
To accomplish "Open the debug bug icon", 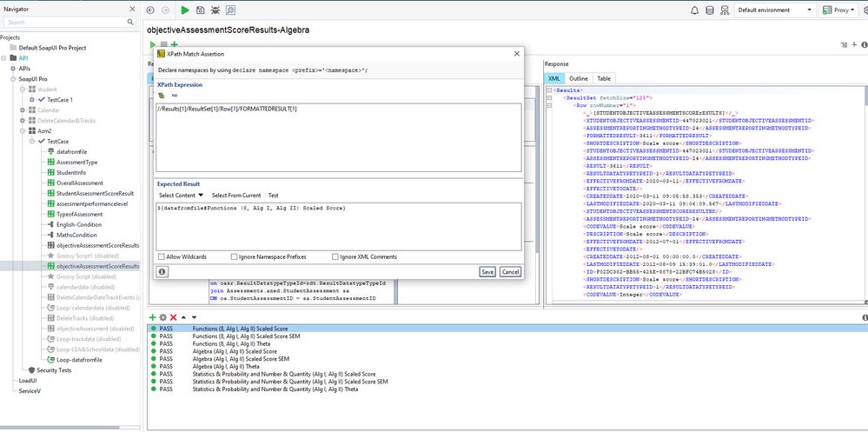I will pyautogui.click(x=215, y=10).
